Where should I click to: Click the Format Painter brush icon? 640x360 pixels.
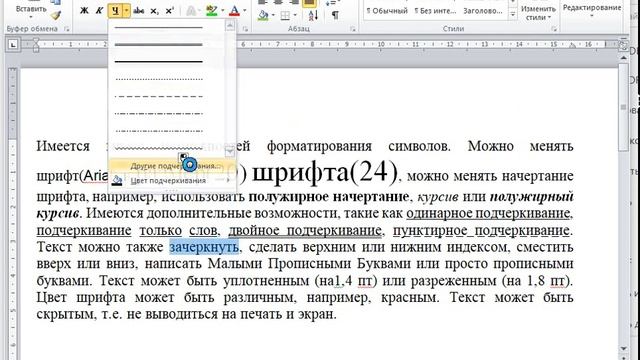coord(56,16)
